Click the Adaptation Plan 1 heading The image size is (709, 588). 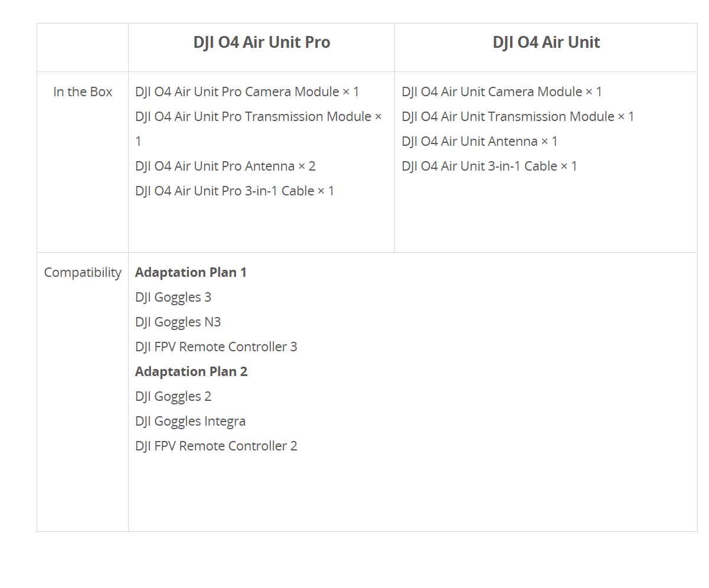click(x=191, y=273)
